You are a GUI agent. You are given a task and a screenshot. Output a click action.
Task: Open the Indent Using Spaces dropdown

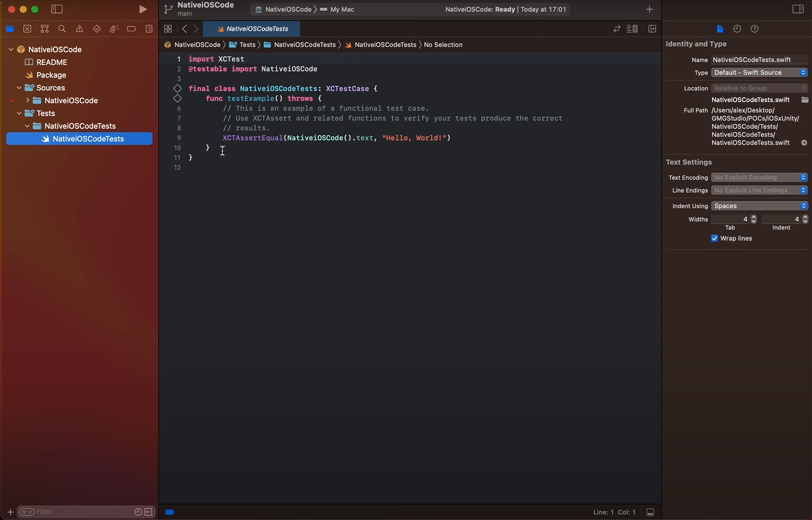759,206
